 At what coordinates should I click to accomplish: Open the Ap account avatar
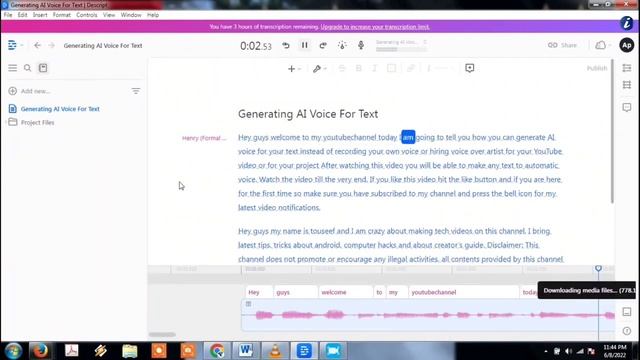pos(627,45)
